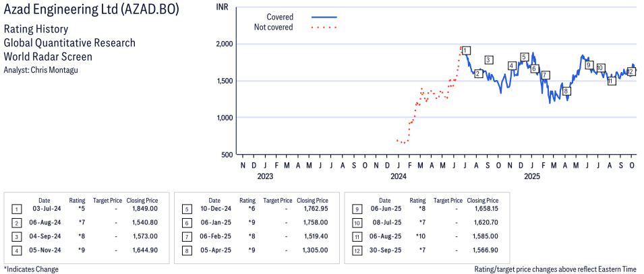This screenshot has width=644, height=274.
Task: Click chart marker 5 on the graph
Action: pos(524,57)
